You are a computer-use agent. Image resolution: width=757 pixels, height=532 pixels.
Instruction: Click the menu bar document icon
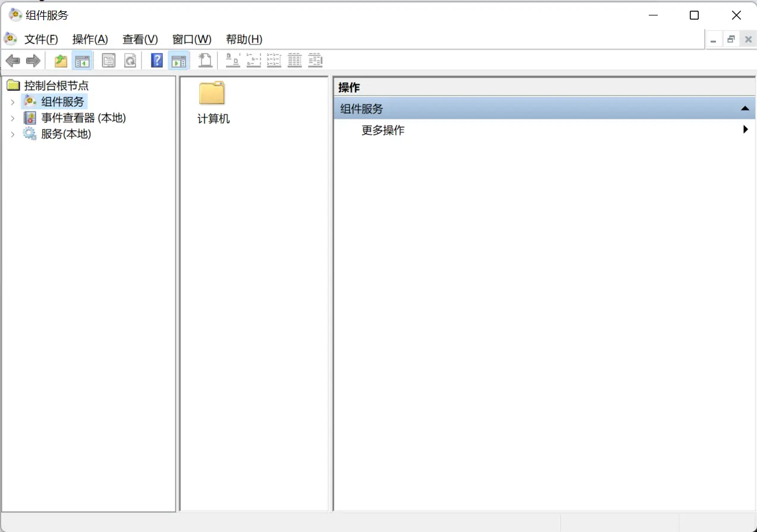click(x=11, y=39)
